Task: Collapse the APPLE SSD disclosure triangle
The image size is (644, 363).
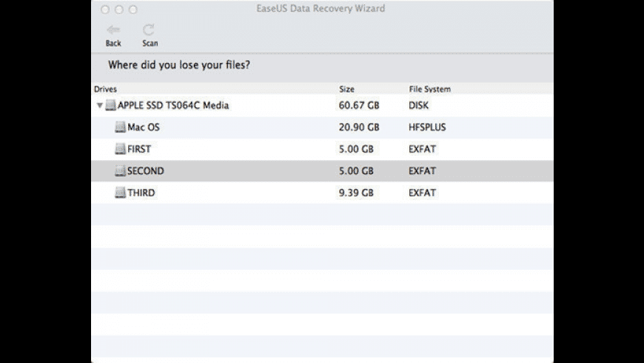Action: (99, 105)
